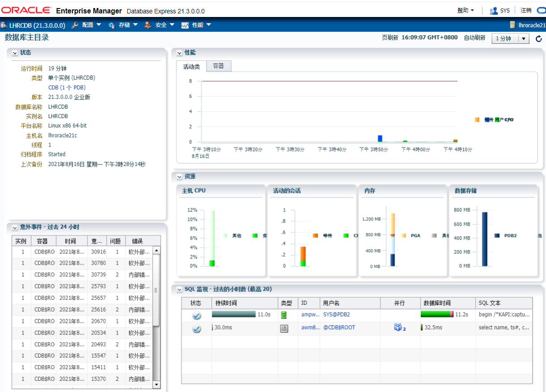Collapse the 状态 panel
Viewport: 546px width, 392px height.
[x=16, y=52]
